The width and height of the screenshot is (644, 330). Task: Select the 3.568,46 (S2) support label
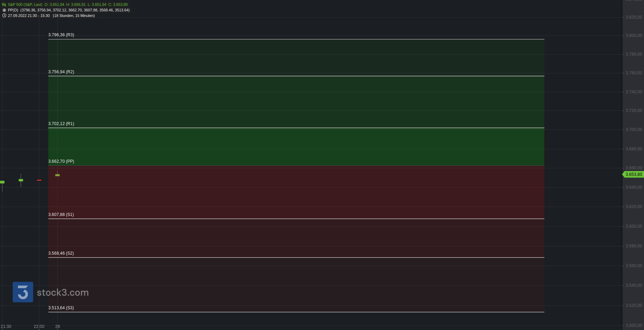click(61, 253)
